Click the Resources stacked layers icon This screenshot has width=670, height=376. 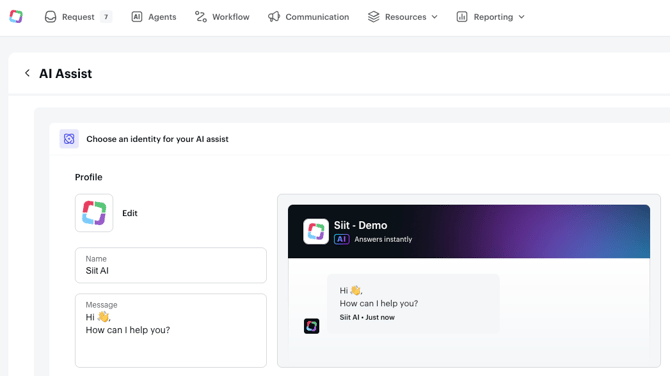(x=373, y=17)
